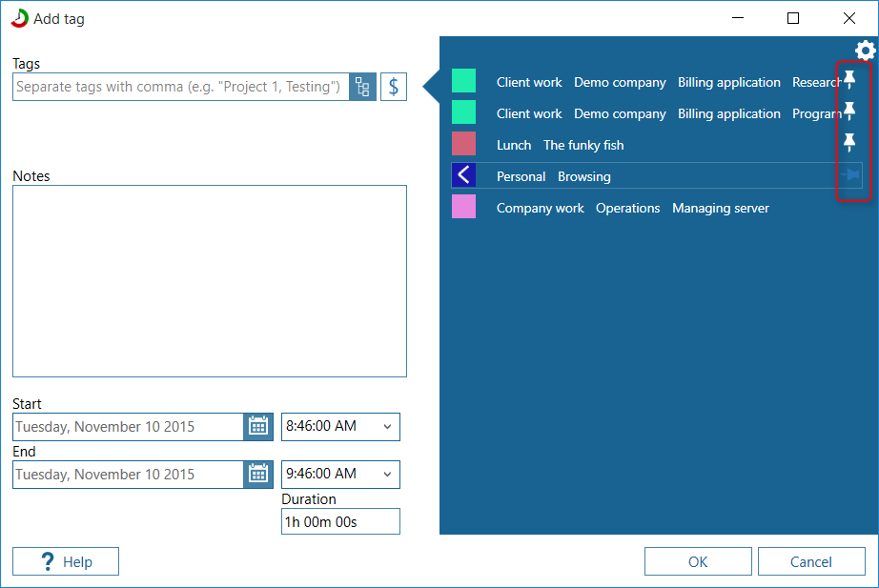Screen dimensions: 879x588
Task: Select the 'Managing server' tag
Action: (x=721, y=208)
